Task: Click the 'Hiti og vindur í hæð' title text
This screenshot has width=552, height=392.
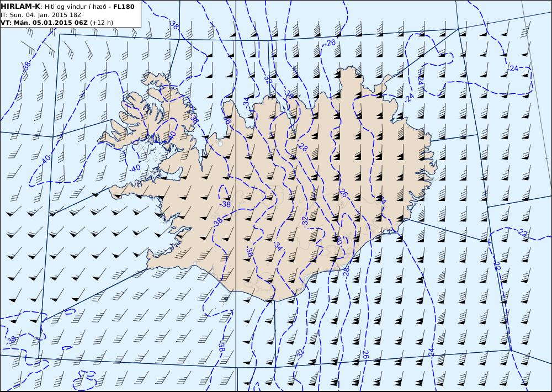Action: [75, 7]
